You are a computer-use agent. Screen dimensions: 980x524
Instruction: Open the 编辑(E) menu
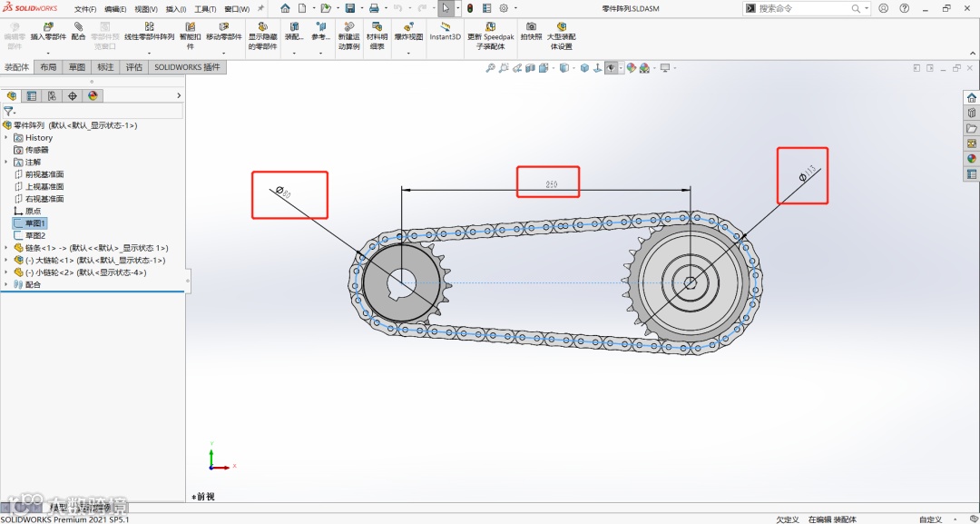(x=115, y=9)
